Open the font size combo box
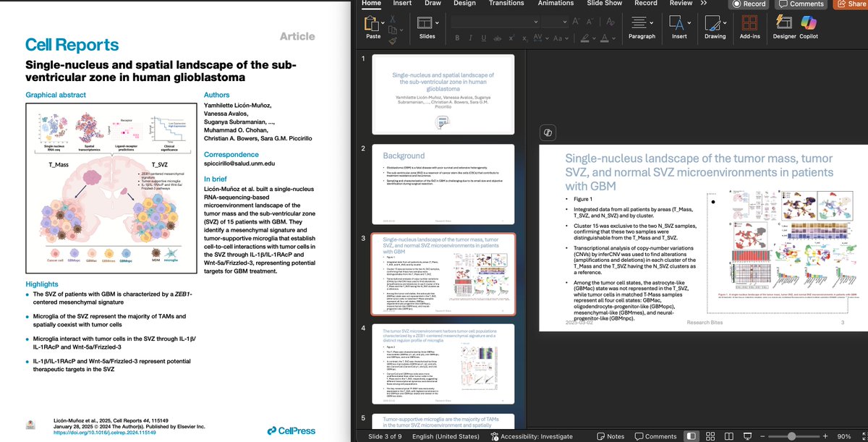The width and height of the screenshot is (868, 442). [x=555, y=22]
